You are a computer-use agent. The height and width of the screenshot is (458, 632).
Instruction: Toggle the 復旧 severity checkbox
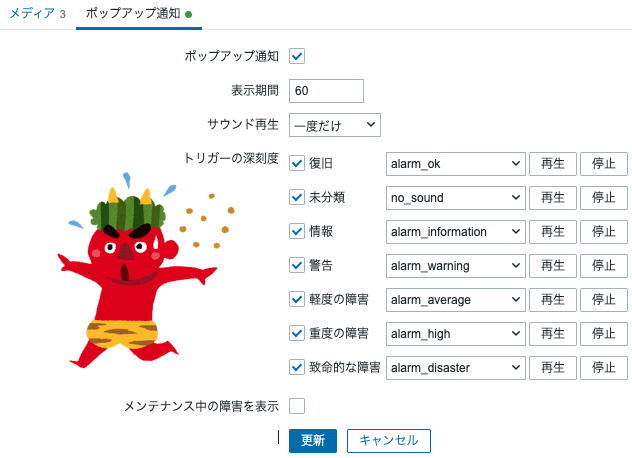pos(297,164)
